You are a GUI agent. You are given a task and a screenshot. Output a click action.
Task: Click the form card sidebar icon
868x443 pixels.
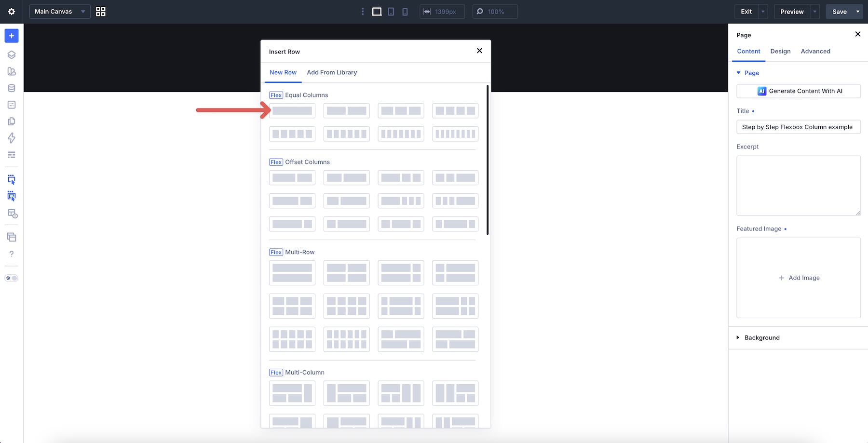coord(12,105)
